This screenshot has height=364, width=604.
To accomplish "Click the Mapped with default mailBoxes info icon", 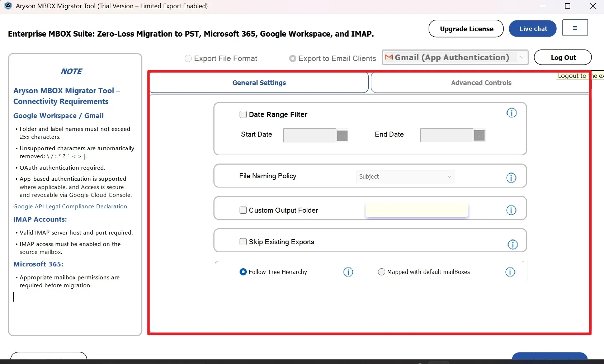I will [510, 272].
